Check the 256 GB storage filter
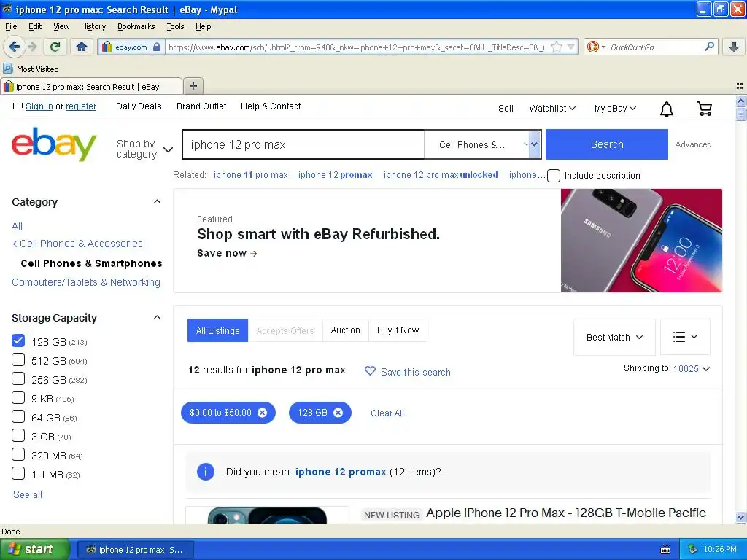 (18, 378)
